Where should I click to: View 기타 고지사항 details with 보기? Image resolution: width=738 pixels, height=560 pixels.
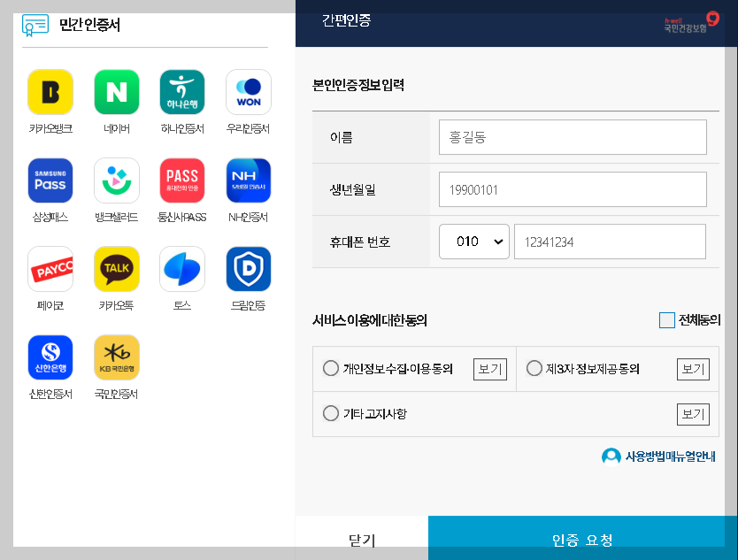pyautogui.click(x=693, y=414)
